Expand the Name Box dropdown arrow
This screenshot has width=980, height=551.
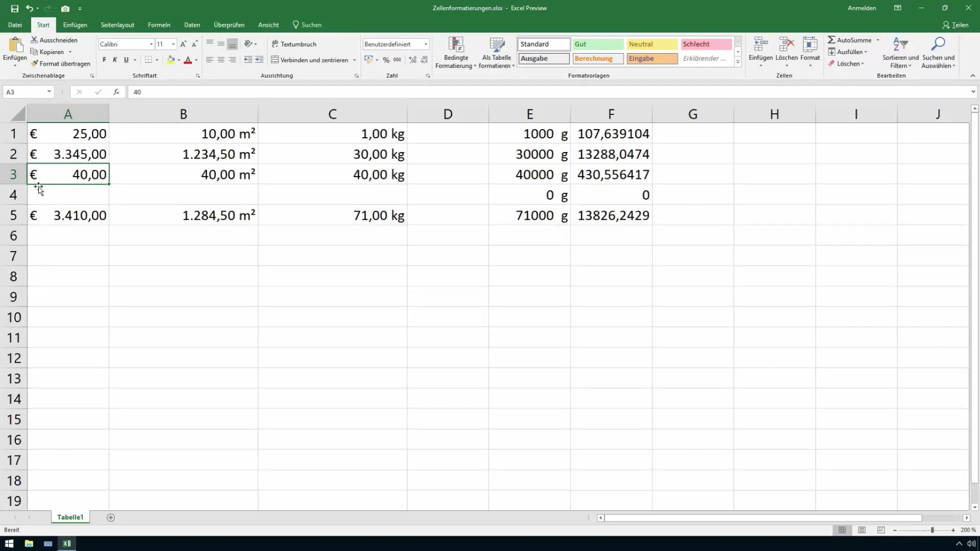pyautogui.click(x=49, y=92)
